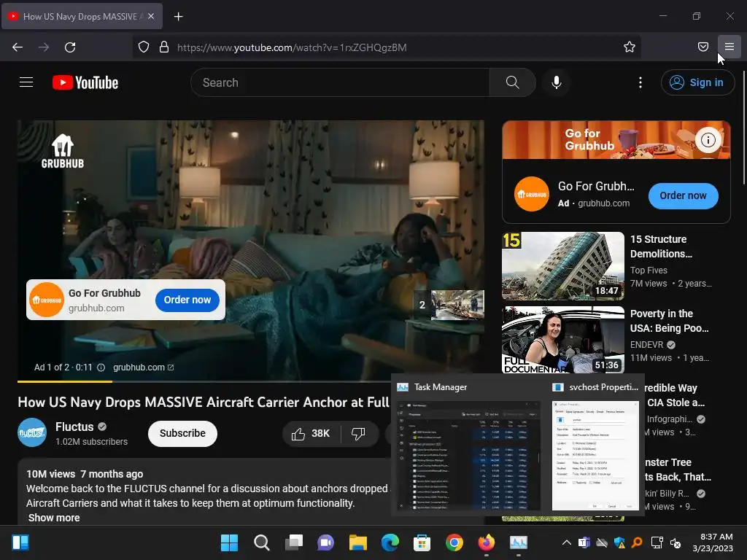Open Poverty in the USA video thumbnail

(x=562, y=340)
